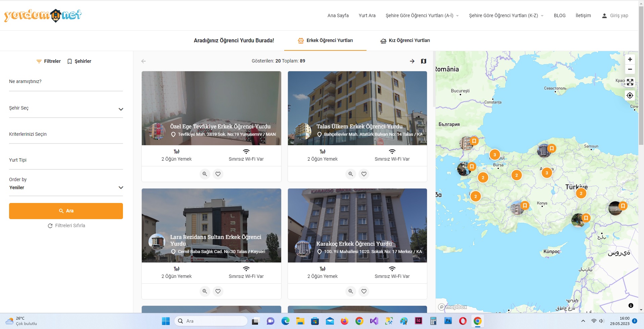Select the Filtreler panel

(49, 61)
